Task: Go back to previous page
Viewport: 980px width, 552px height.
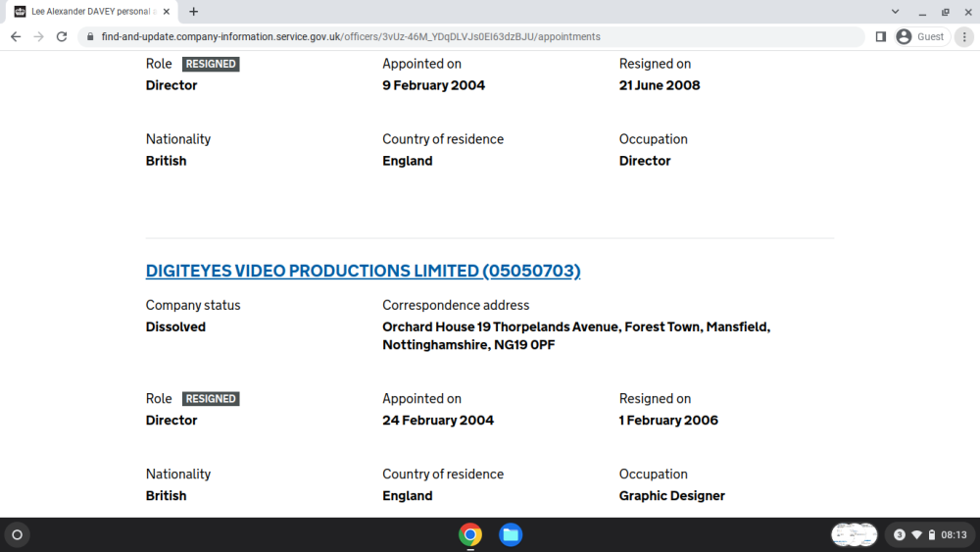Action: (x=16, y=37)
